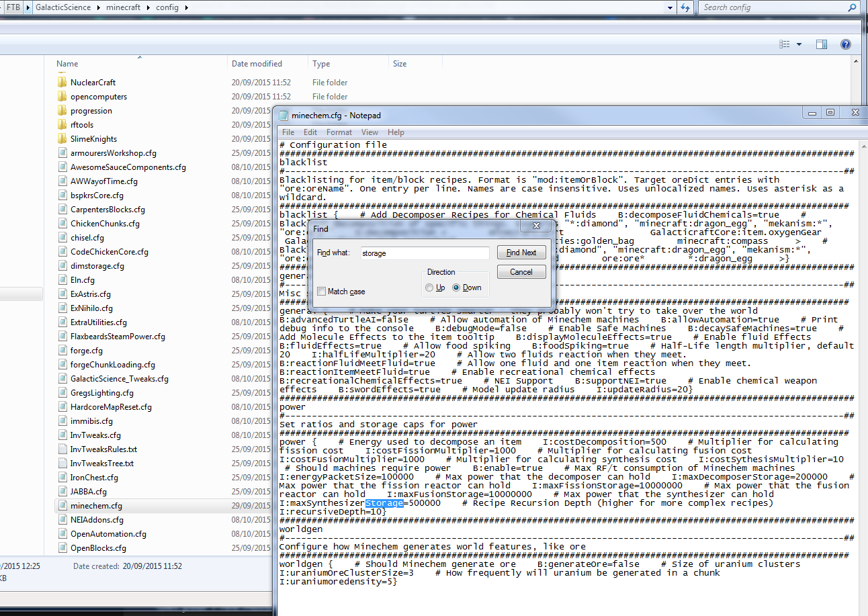The image size is (868, 616).
Task: Click the Find Next button
Action: pyautogui.click(x=521, y=253)
